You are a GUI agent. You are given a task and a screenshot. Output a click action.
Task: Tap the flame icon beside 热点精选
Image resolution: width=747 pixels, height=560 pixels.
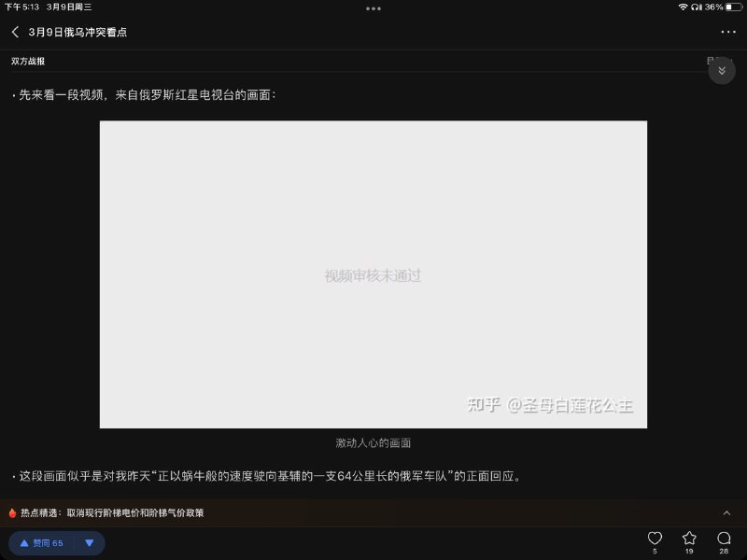click(x=11, y=512)
